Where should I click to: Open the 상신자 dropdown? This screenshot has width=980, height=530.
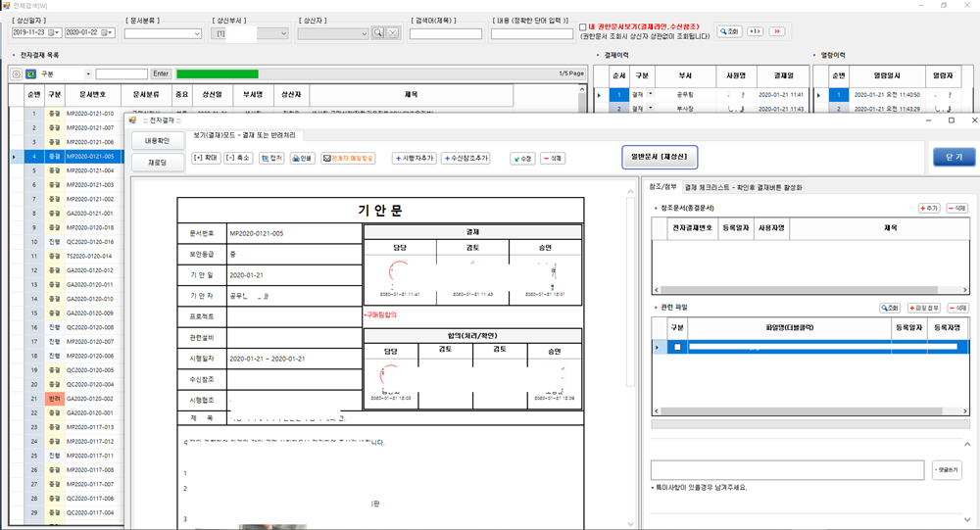(x=365, y=33)
